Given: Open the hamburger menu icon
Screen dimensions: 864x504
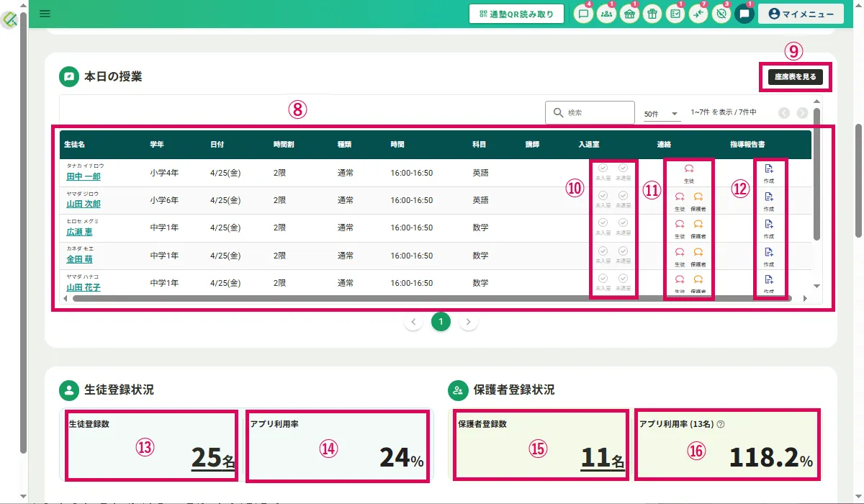Looking at the screenshot, I should [x=45, y=13].
